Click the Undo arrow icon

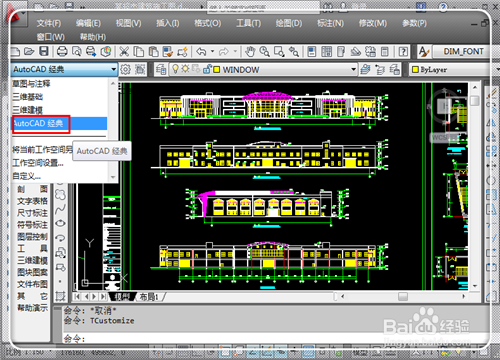coord(201,52)
